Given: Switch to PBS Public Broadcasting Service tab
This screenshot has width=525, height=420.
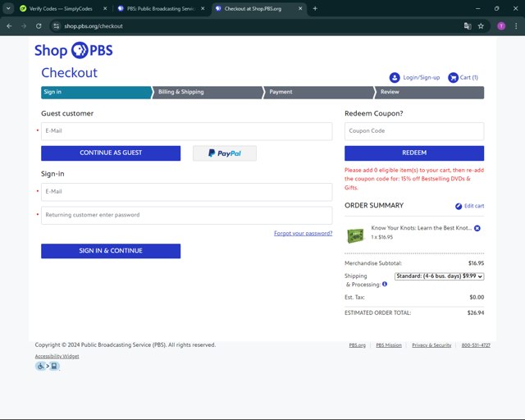Looking at the screenshot, I should tap(161, 9).
